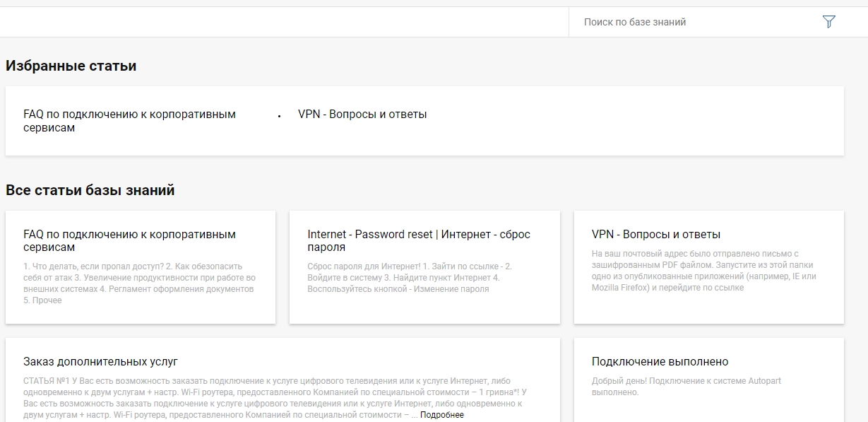Open the VPN card title under all articles
This screenshot has height=422, width=868.
point(656,235)
